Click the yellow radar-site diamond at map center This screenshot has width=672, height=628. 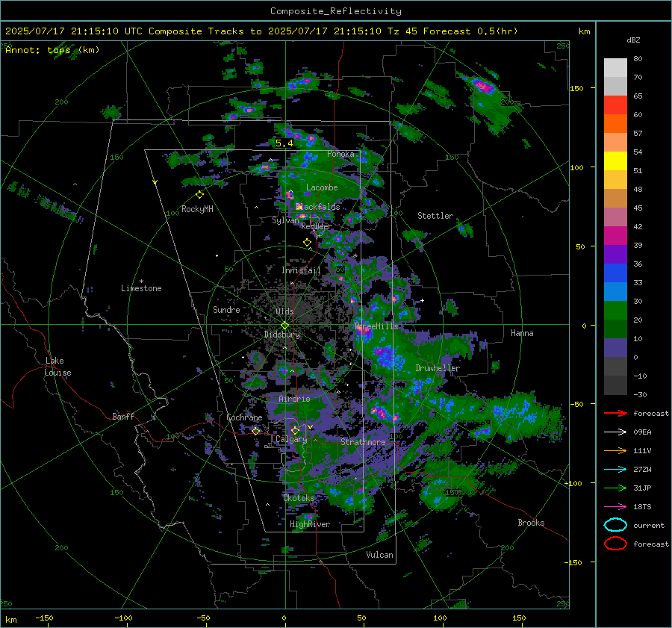pos(284,326)
